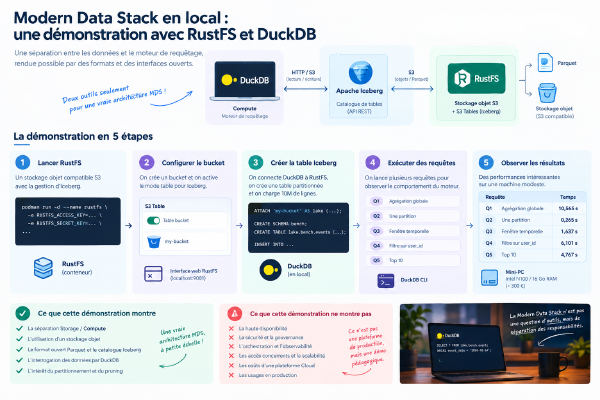Click the 'S3 Table' panel title

pyautogui.click(x=155, y=206)
